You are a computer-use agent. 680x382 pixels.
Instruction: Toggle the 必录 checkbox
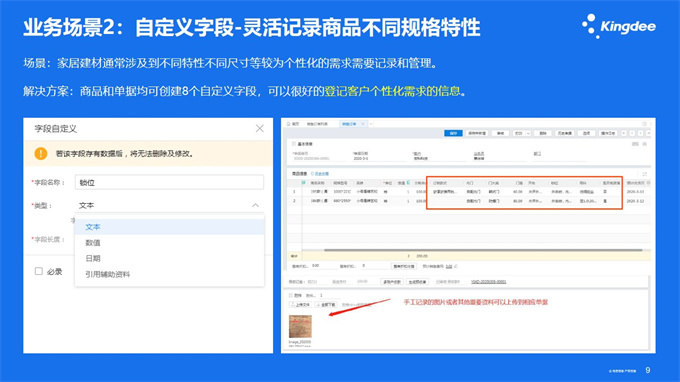coord(39,271)
